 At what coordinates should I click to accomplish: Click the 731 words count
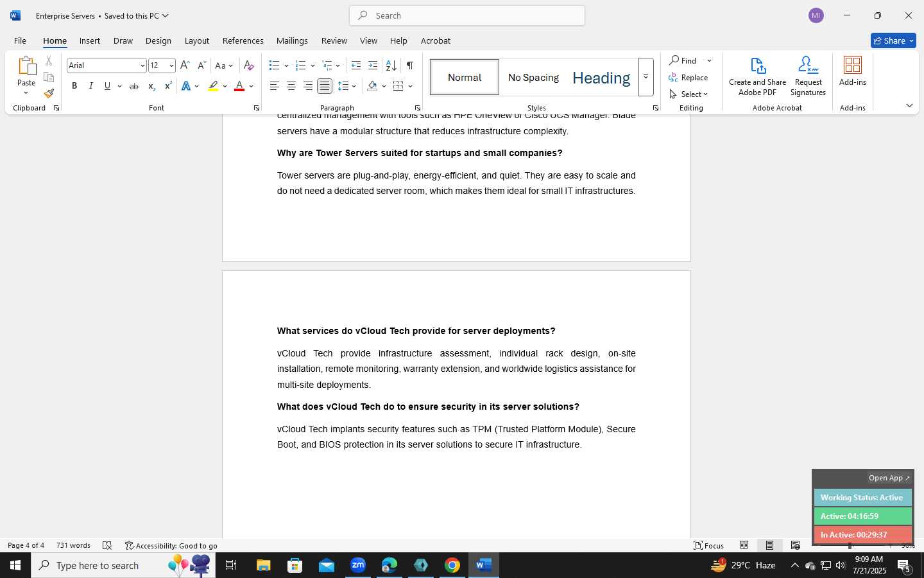[73, 545]
